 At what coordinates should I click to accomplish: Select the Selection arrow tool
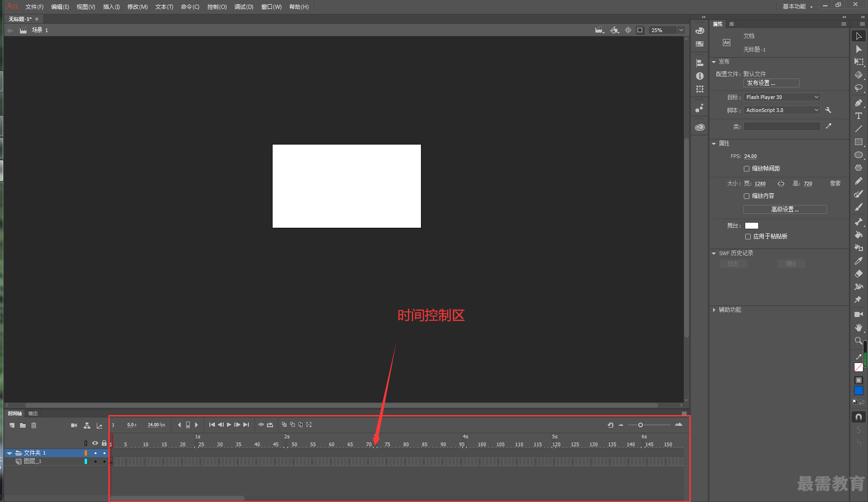859,36
